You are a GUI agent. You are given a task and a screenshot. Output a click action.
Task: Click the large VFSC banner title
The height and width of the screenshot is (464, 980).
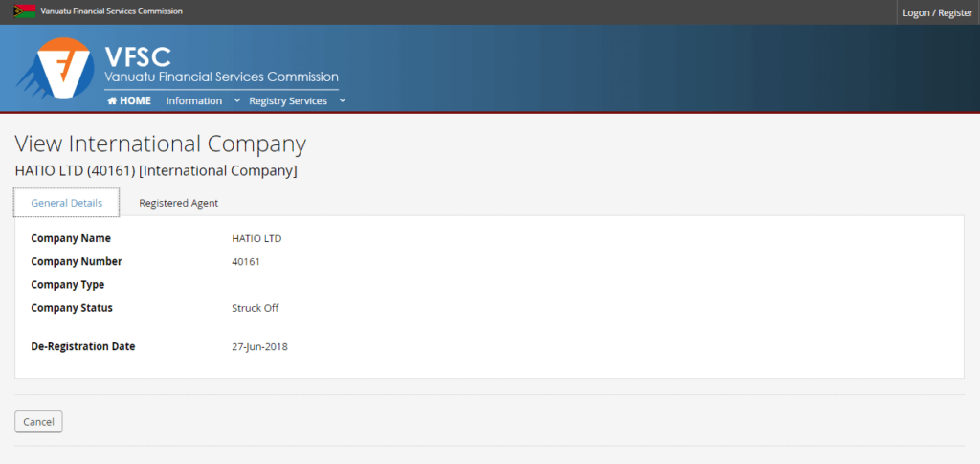click(138, 56)
